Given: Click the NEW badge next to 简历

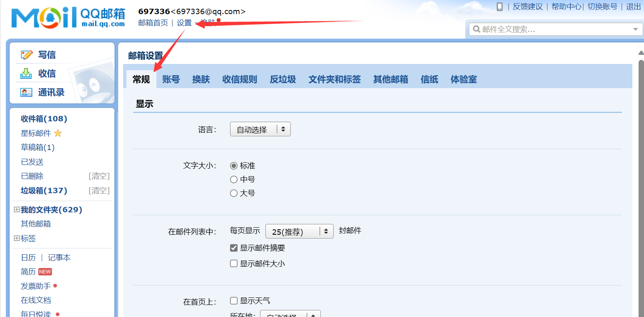Looking at the screenshot, I should tap(45, 272).
